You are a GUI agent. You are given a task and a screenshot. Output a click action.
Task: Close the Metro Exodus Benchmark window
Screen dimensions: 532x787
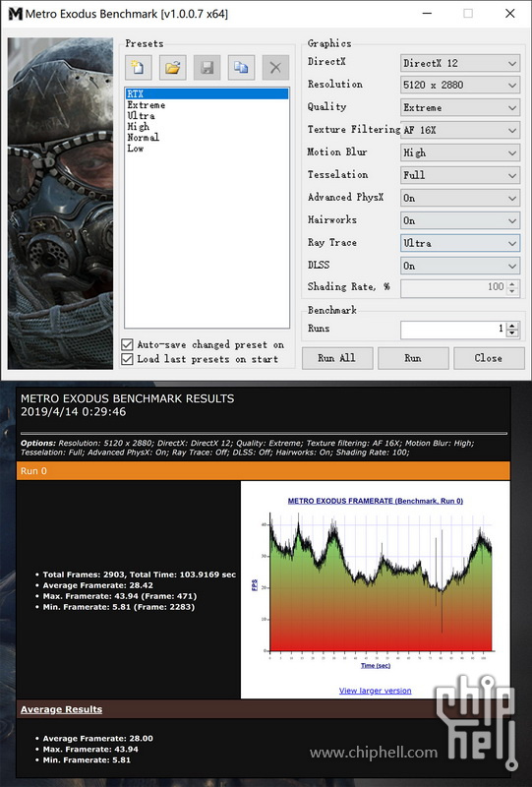click(x=510, y=14)
